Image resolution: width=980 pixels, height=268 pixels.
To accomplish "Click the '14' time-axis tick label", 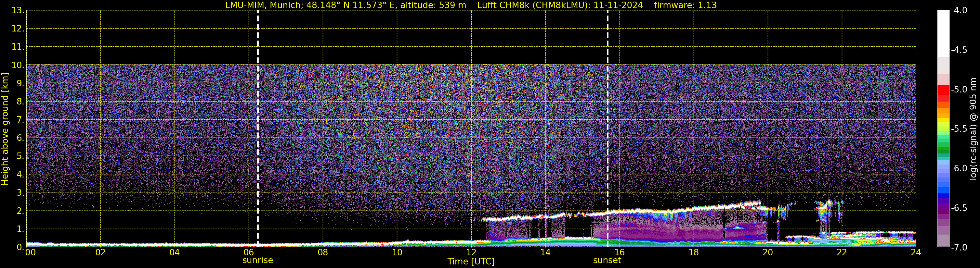I will [x=545, y=252].
